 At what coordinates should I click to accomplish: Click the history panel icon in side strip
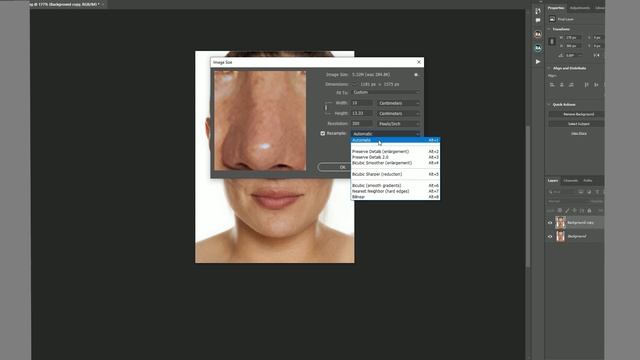[538, 11]
